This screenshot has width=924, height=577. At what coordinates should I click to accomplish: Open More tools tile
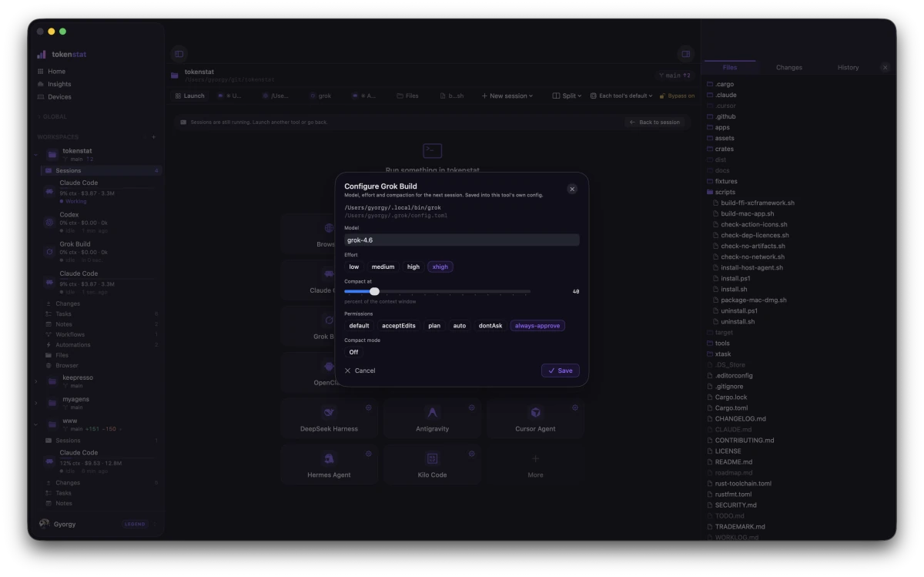pyautogui.click(x=536, y=465)
